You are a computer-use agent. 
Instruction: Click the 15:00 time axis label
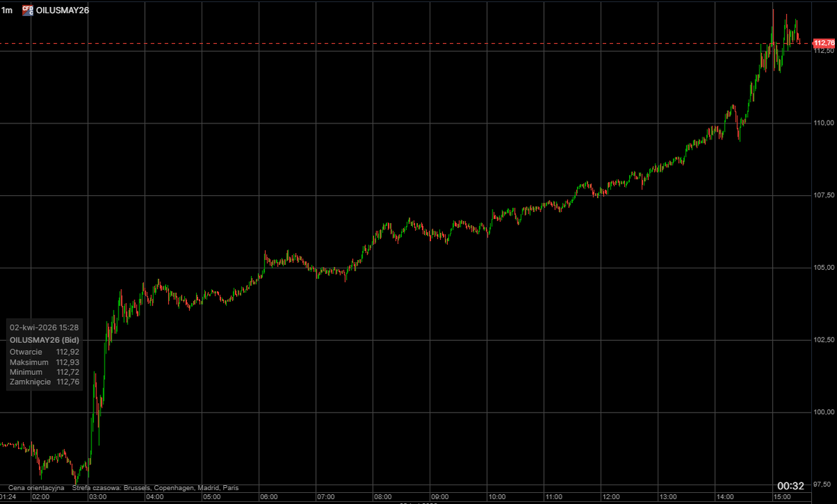pos(782,497)
